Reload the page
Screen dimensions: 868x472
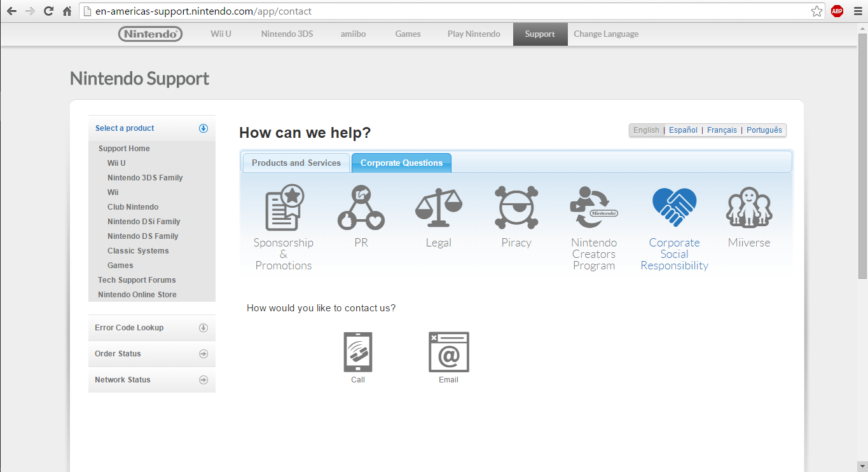point(48,11)
